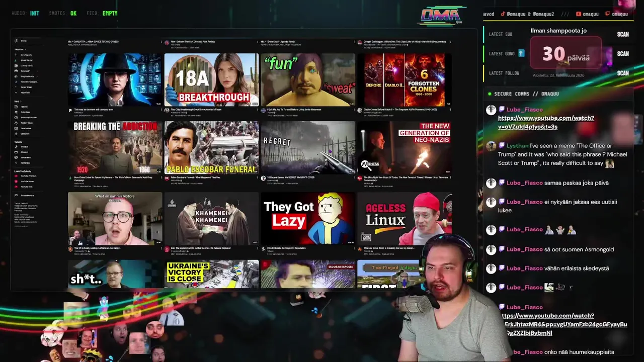Open Shorts in the YouTube sidebar

24,41
